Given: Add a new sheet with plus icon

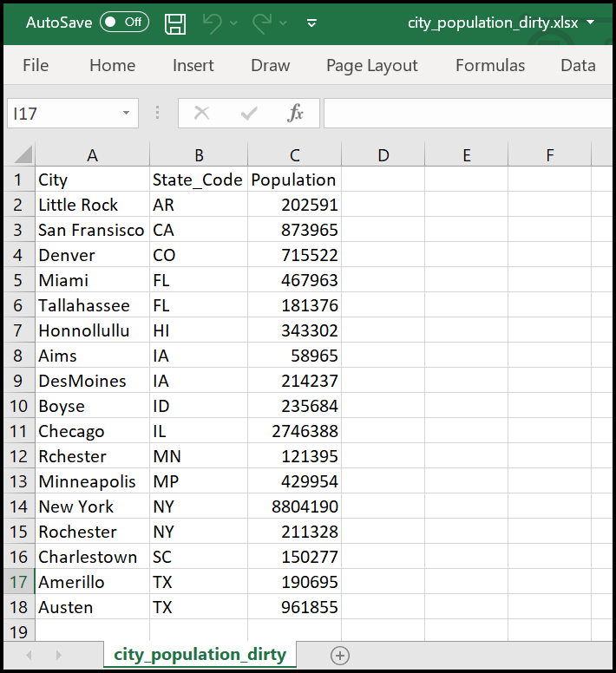Looking at the screenshot, I should [340, 655].
